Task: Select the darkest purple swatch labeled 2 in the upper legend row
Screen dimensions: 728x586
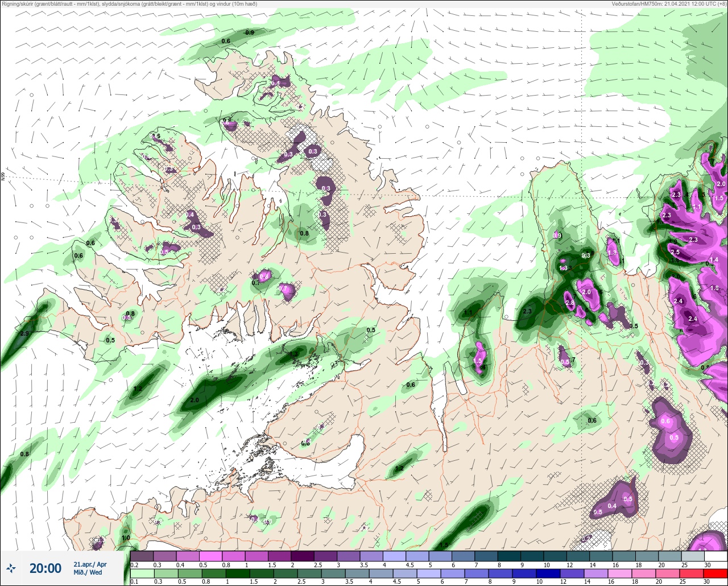Action: pyautogui.click(x=302, y=556)
